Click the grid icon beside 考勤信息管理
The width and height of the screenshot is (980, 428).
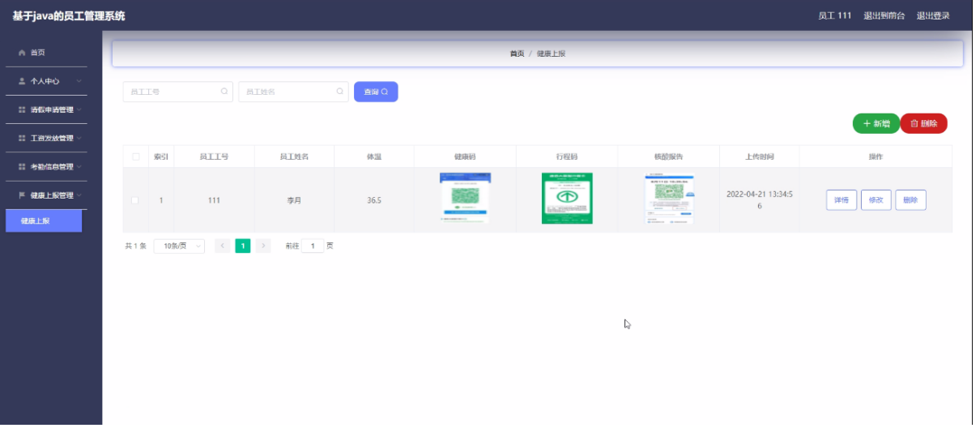pyautogui.click(x=22, y=167)
